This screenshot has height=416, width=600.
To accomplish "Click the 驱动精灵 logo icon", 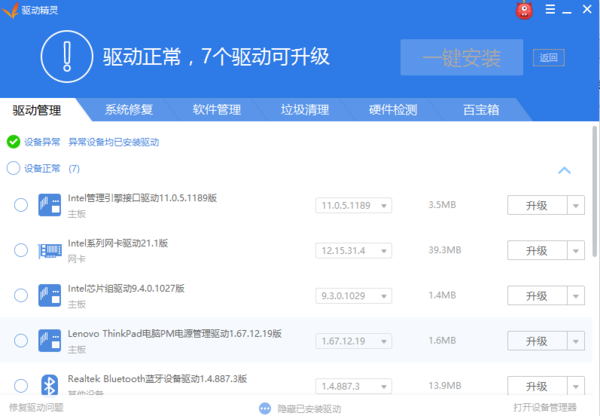I will click(x=10, y=10).
